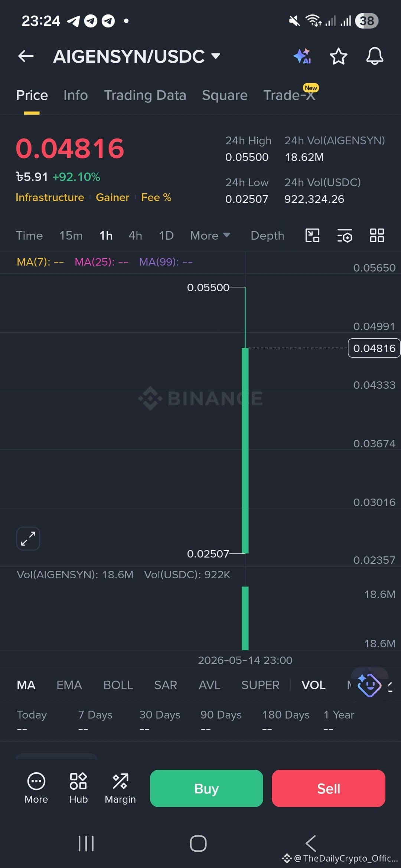Select the 4h timeframe
Image resolution: width=401 pixels, height=868 pixels.
tap(135, 236)
